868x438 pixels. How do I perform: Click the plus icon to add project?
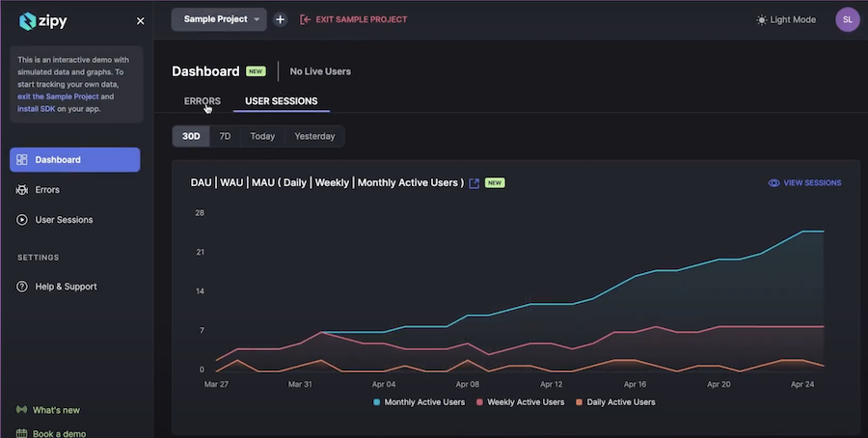280,19
